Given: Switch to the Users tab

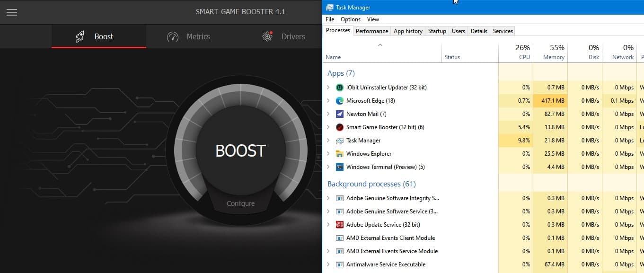Looking at the screenshot, I should (x=459, y=31).
